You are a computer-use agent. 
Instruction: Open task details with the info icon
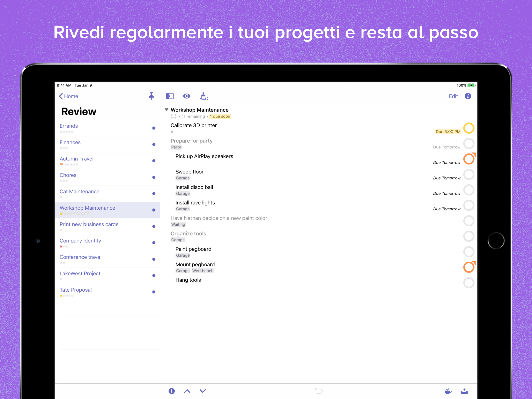(x=468, y=96)
